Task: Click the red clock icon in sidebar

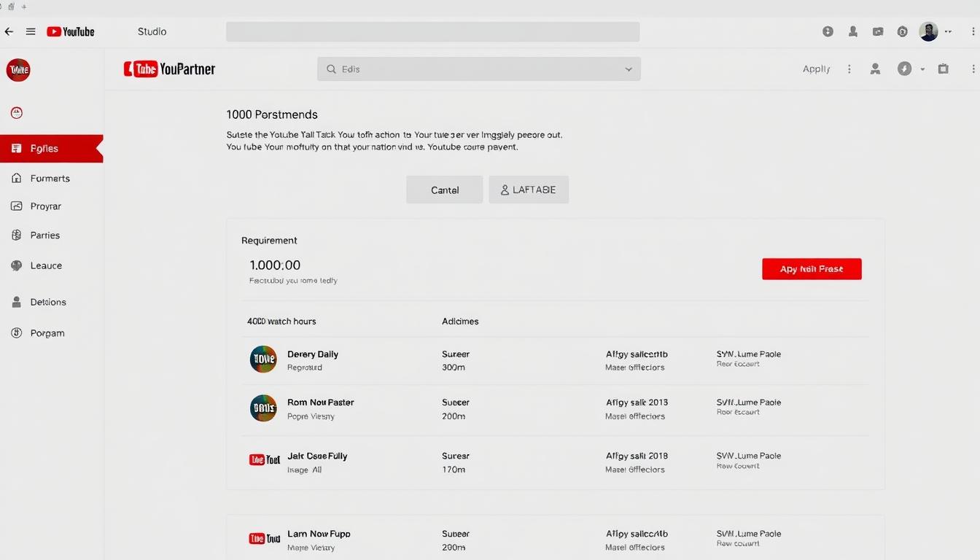Action: point(17,112)
